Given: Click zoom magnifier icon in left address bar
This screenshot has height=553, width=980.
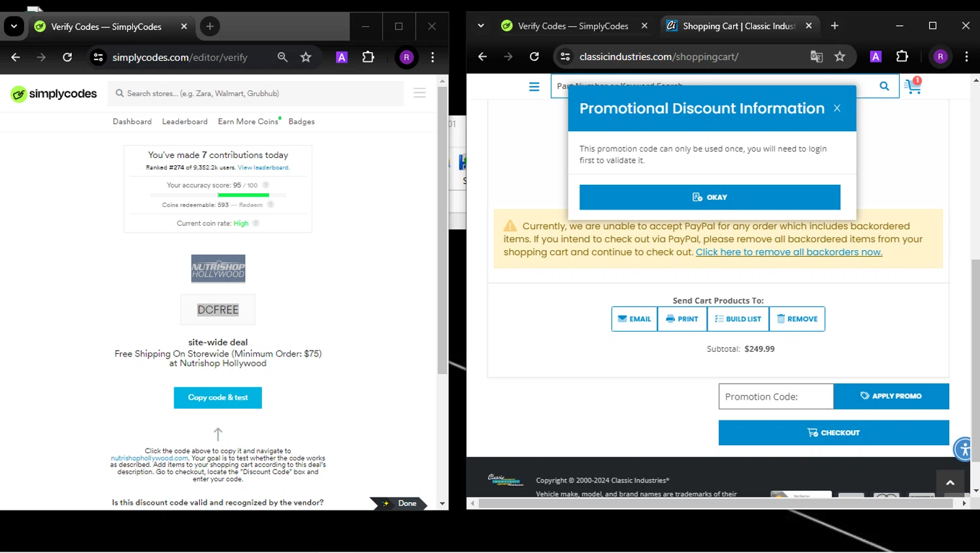Looking at the screenshot, I should 282,57.
